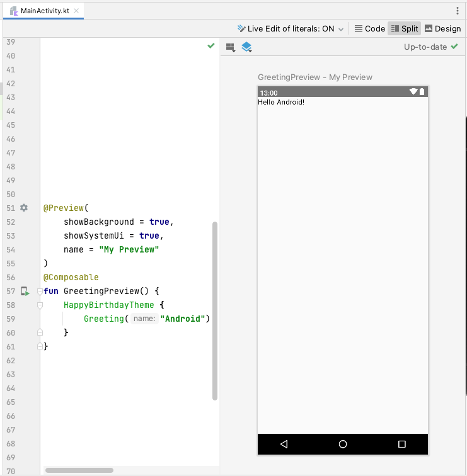This screenshot has height=476, width=467.
Task: Click the Preview settings gear in gutter
Action: (x=24, y=208)
